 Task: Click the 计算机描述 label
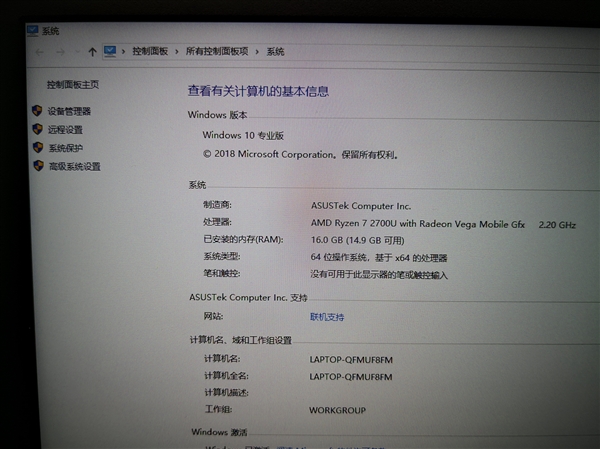pyautogui.click(x=227, y=392)
